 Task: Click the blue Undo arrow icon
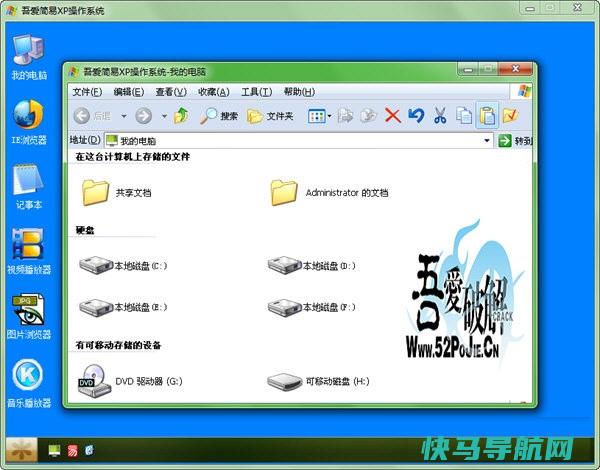tap(416, 116)
